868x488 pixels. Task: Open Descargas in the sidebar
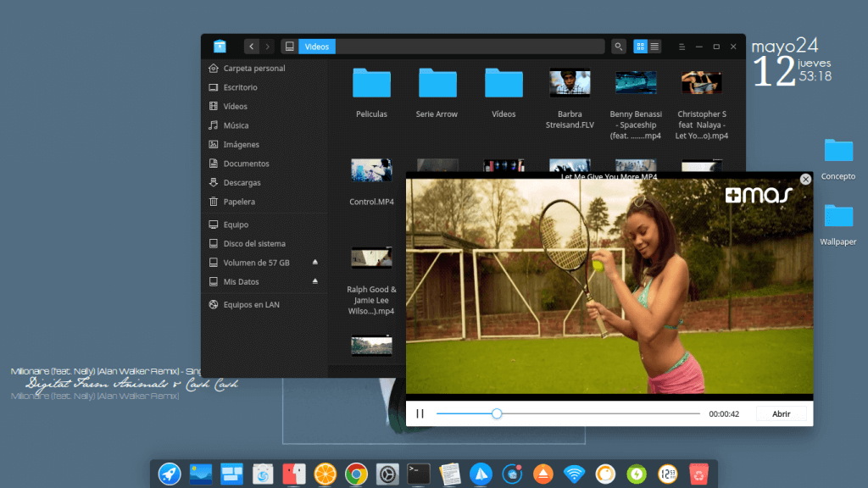click(242, 183)
